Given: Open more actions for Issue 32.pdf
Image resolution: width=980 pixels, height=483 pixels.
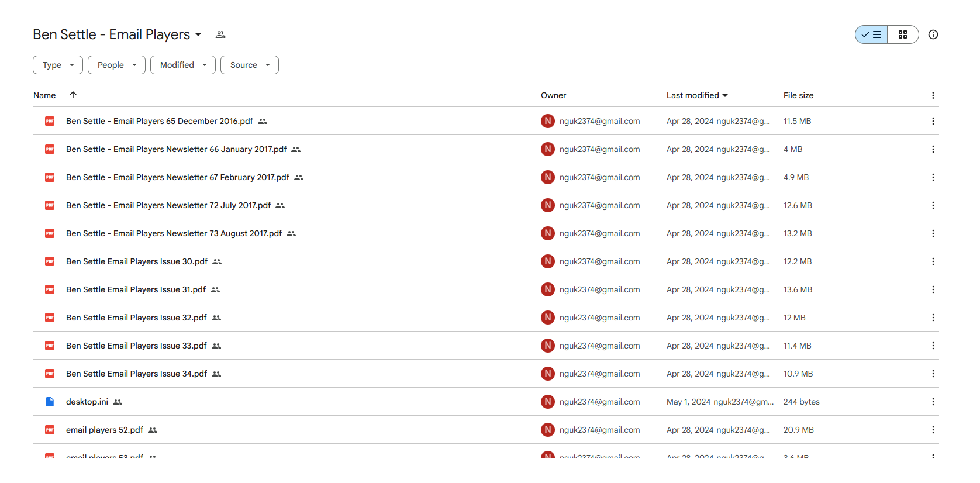Looking at the screenshot, I should click(933, 318).
